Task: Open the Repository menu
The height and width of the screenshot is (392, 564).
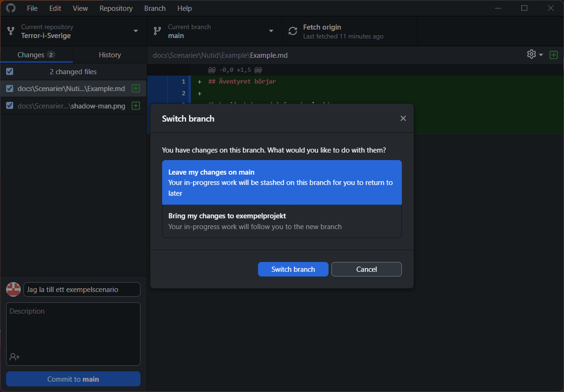Action: point(116,8)
